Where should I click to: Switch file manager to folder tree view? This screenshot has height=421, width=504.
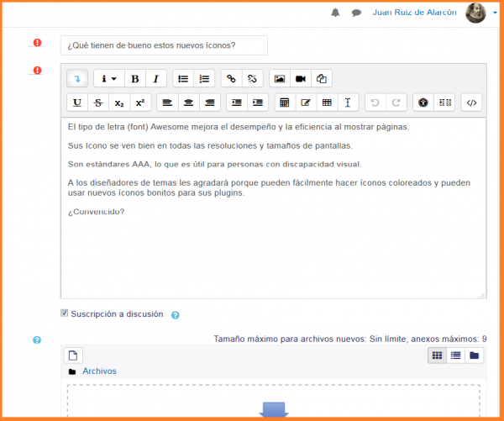click(475, 355)
